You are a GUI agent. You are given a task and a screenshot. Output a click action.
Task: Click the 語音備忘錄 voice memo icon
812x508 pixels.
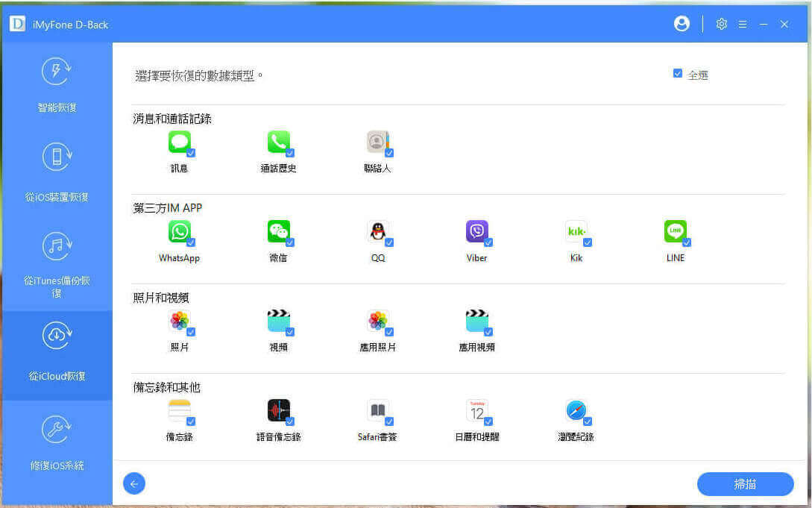click(x=279, y=410)
